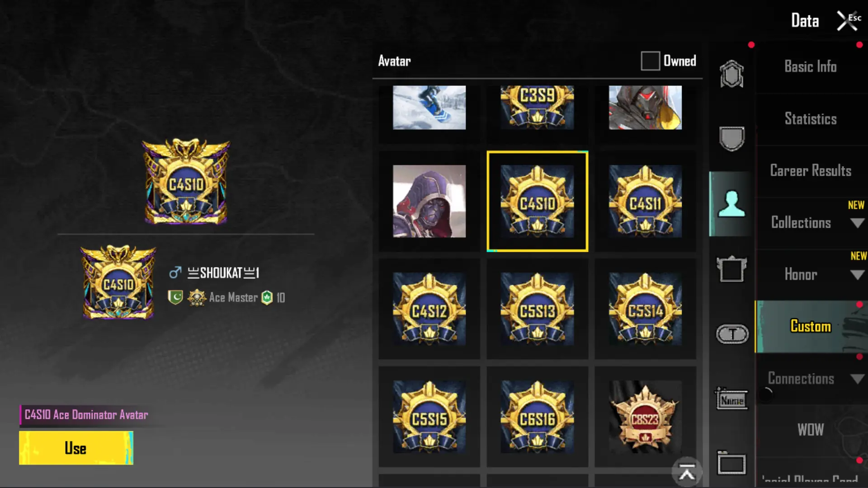Open Career Results section

pos(811,171)
